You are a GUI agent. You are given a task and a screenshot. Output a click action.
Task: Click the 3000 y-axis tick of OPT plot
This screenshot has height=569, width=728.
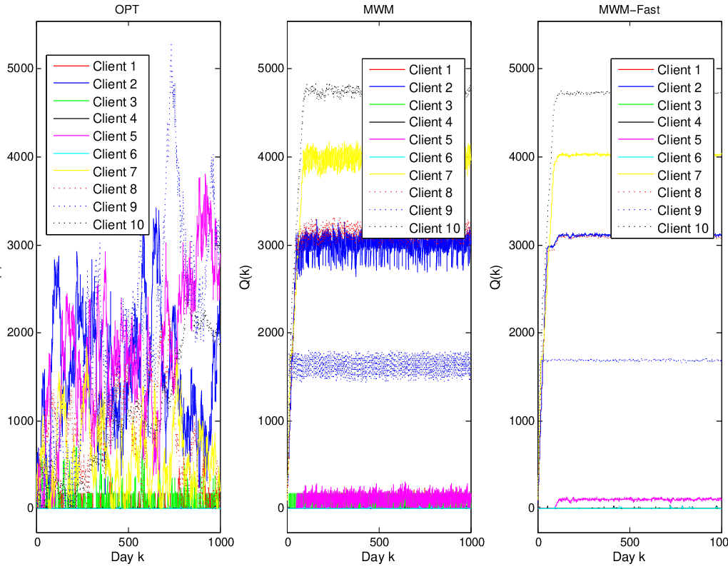[21, 245]
